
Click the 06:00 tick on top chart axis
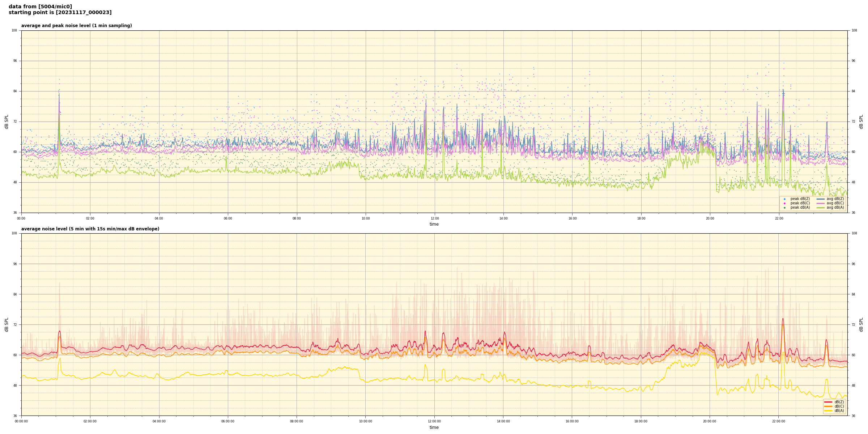pos(228,218)
